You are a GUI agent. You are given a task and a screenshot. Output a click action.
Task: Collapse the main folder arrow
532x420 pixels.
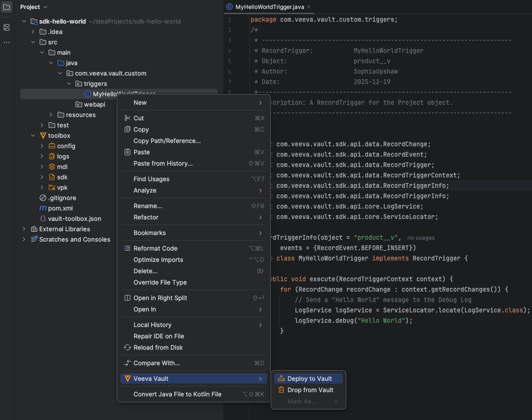tap(42, 52)
